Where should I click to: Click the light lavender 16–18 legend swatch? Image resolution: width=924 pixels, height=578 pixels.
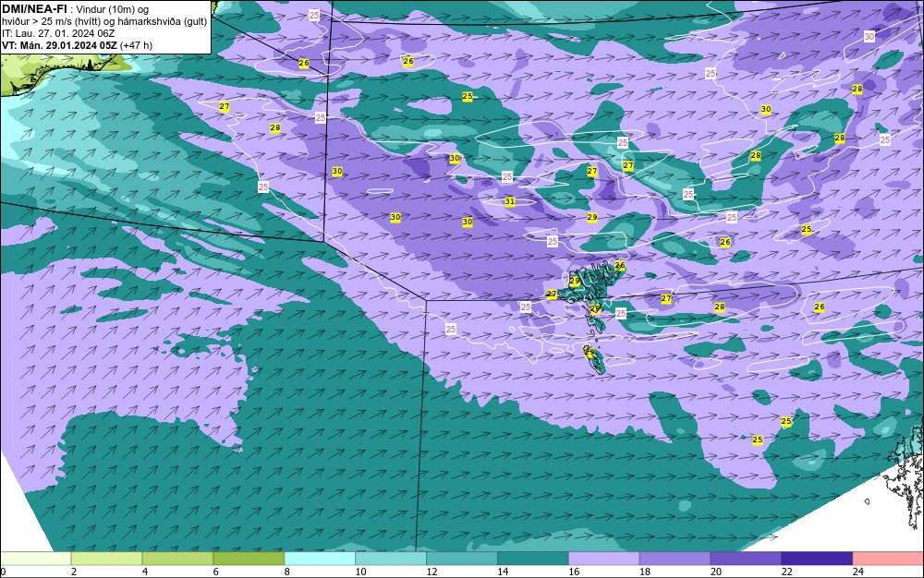pos(604,559)
